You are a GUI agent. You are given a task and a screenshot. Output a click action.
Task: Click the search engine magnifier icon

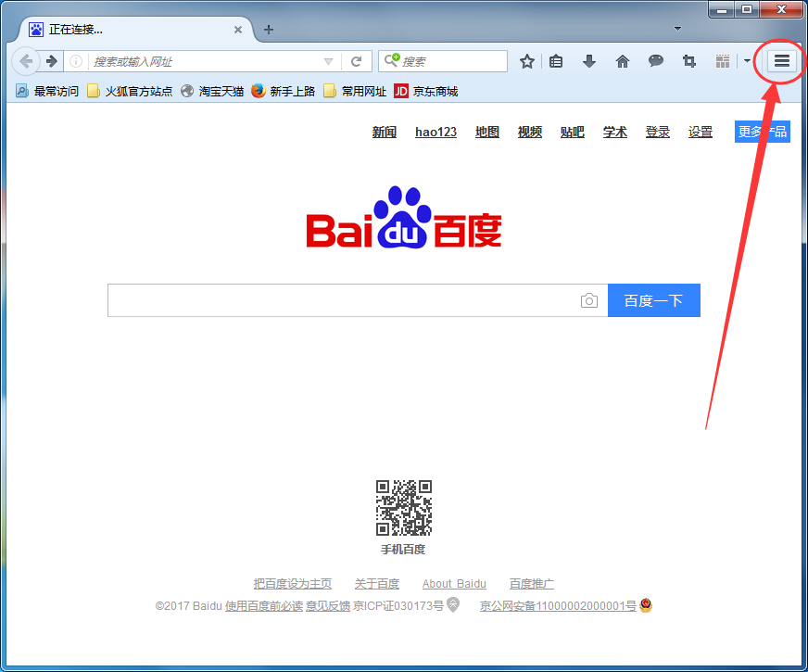(x=392, y=60)
